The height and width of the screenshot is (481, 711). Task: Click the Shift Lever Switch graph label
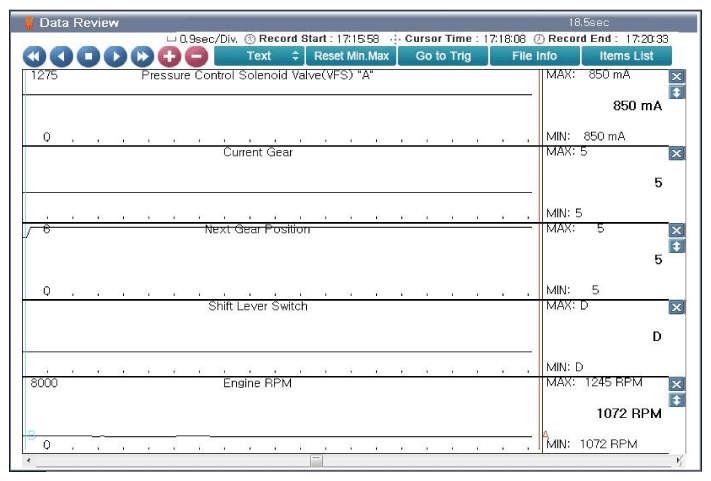point(258,306)
